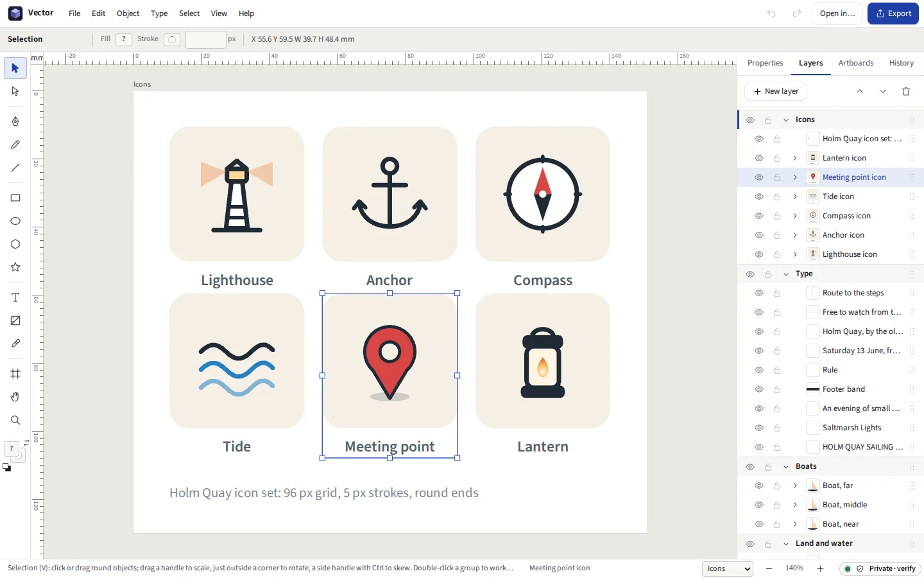Lock the Meeting point icon layer
Image resolution: width=924 pixels, height=578 pixels.
(x=776, y=177)
